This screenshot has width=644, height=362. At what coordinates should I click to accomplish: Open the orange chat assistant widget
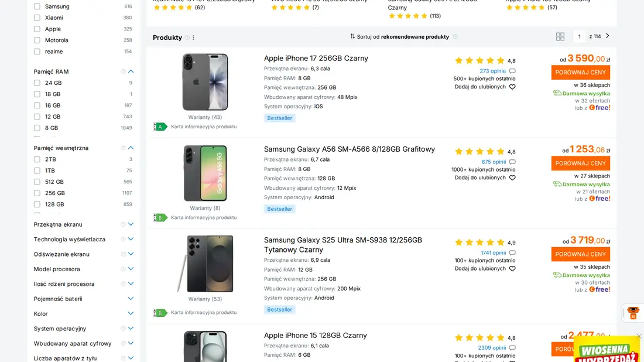click(633, 313)
